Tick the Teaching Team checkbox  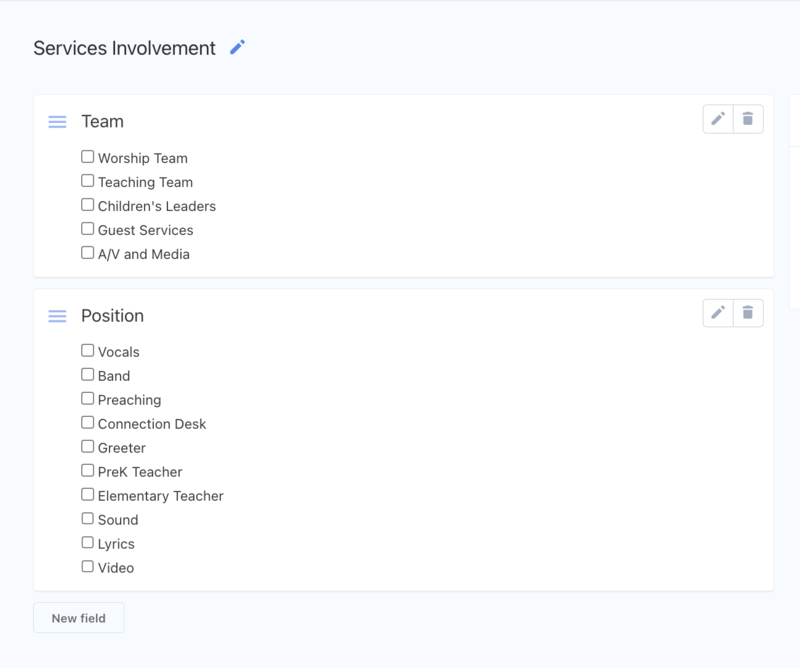point(88,181)
